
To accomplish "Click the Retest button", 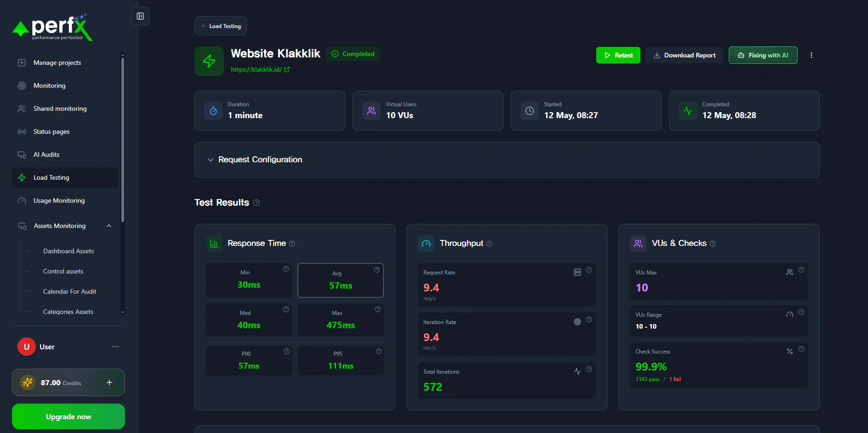I will [618, 55].
